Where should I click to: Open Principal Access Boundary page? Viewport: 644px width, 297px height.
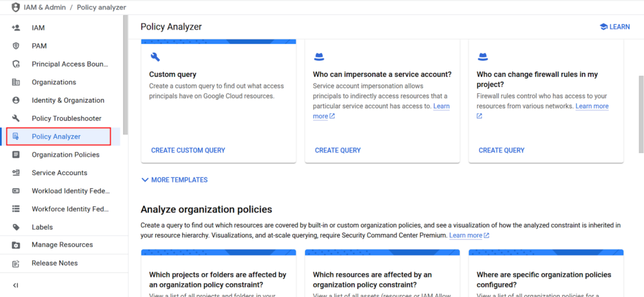[70, 64]
